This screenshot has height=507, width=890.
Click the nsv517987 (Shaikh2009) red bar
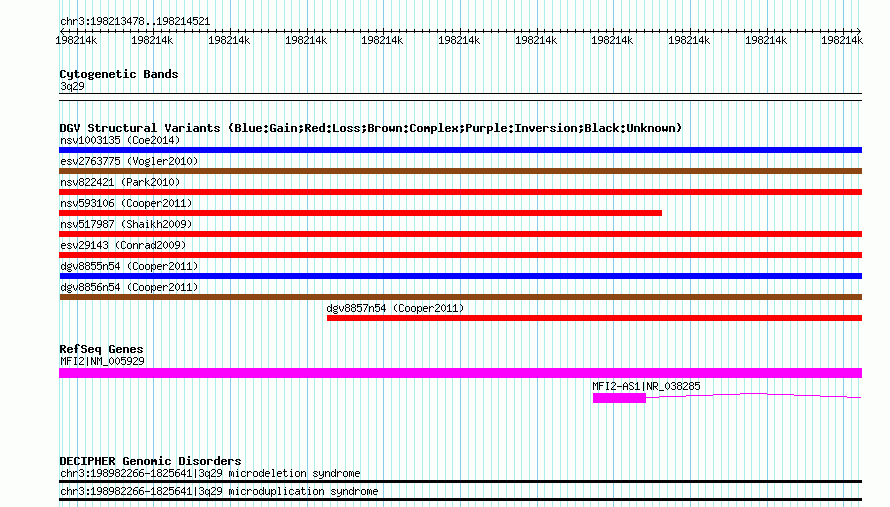click(460, 234)
